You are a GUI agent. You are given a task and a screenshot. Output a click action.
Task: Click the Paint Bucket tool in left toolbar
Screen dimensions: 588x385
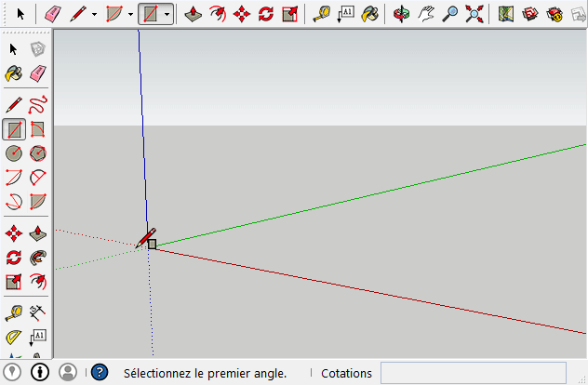[x=14, y=73]
